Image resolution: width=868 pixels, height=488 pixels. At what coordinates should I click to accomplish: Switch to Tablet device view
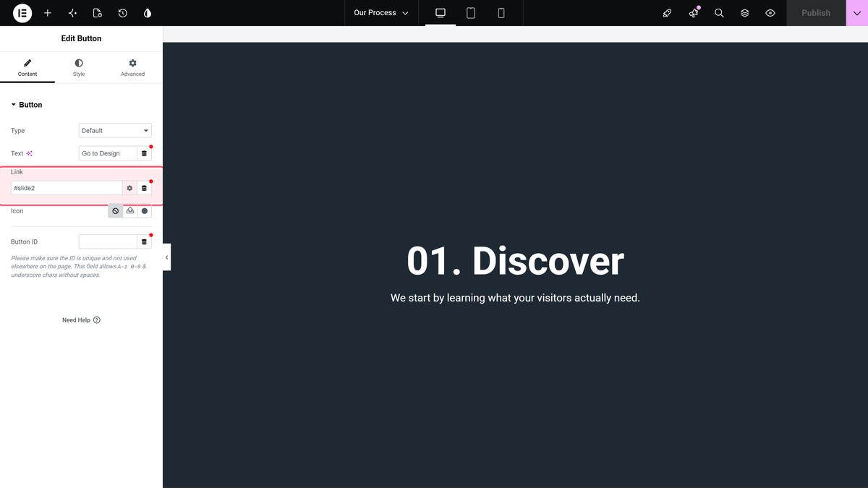point(471,13)
